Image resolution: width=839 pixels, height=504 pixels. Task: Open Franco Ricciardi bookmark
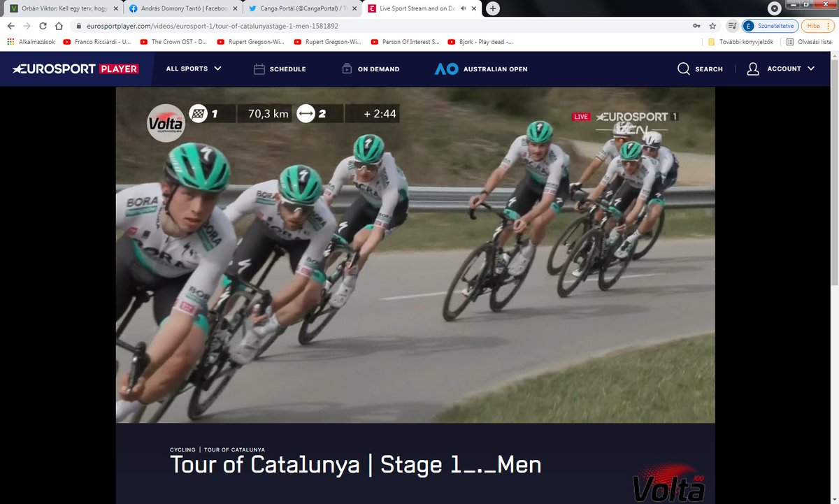click(96, 42)
